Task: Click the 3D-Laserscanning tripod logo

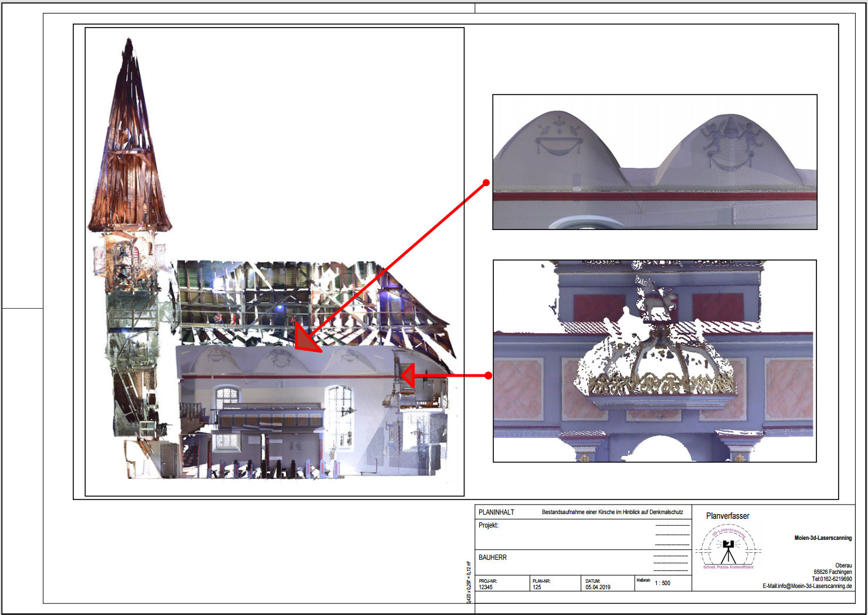Action: point(728,548)
